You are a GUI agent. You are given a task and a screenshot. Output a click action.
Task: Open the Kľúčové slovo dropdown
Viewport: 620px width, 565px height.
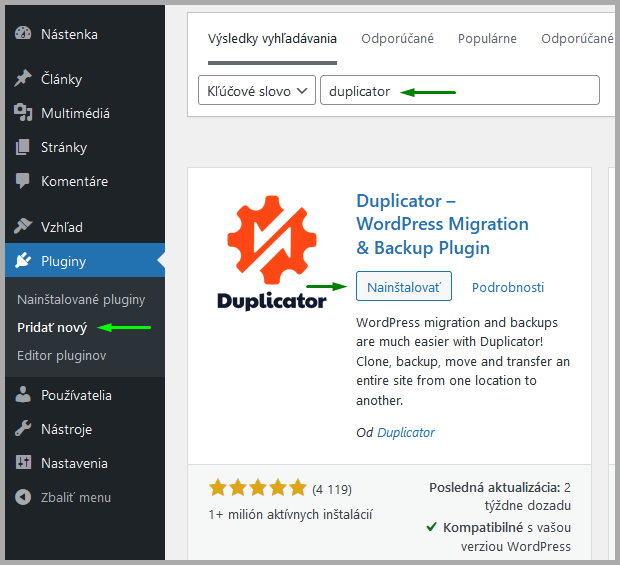click(257, 90)
